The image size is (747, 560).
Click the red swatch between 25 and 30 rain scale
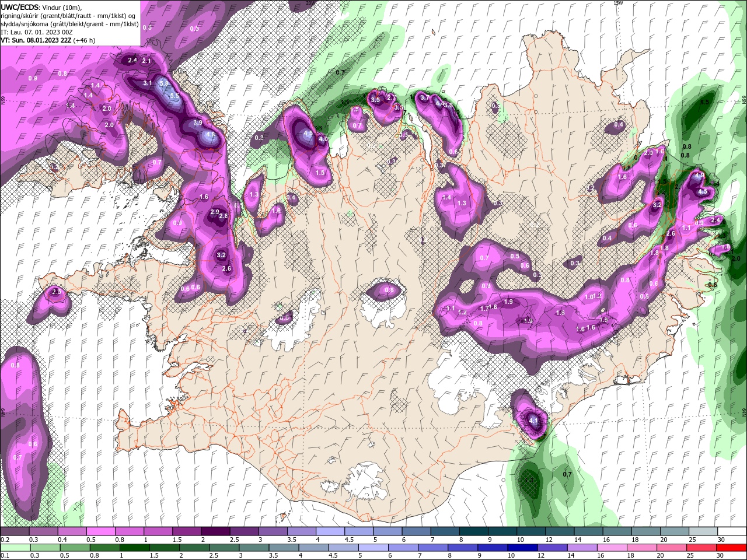pyautogui.click(x=703, y=548)
